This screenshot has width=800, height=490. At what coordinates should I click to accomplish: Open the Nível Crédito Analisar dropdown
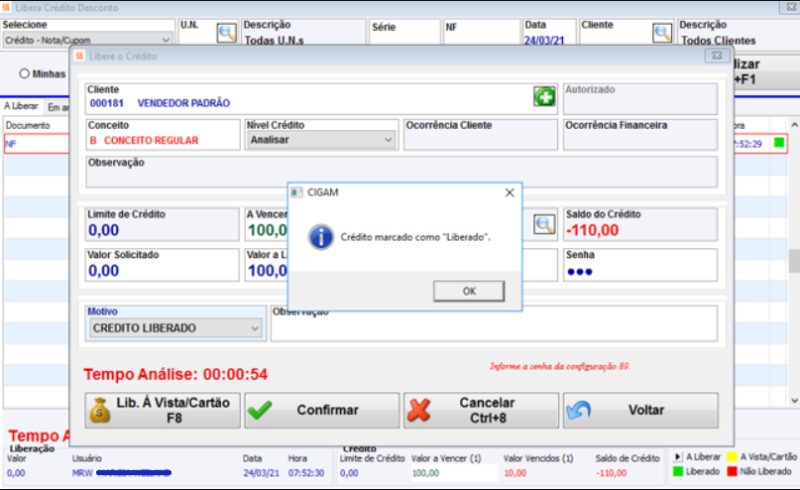321,140
